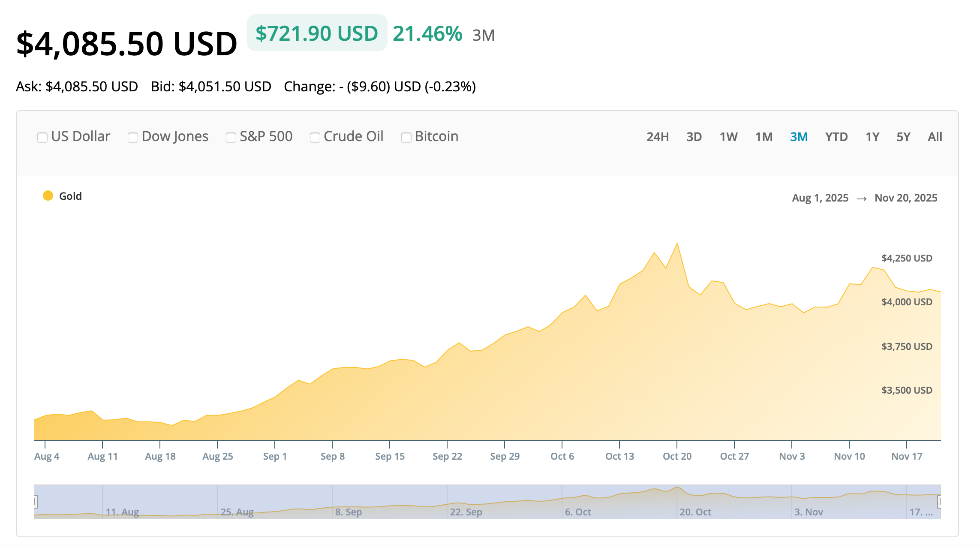The image size is (980, 548).
Task: Open the 5Y chart view
Action: (903, 136)
